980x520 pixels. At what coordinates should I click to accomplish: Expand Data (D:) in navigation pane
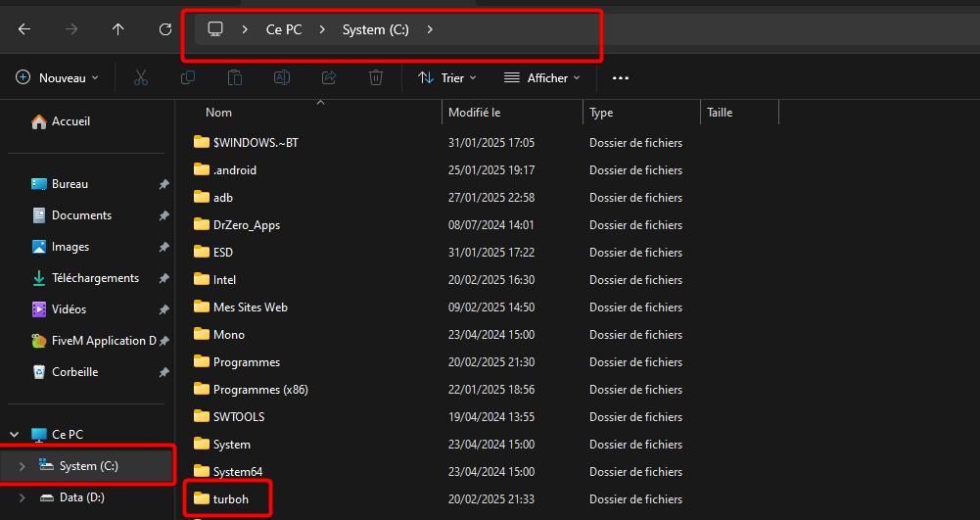click(22, 497)
